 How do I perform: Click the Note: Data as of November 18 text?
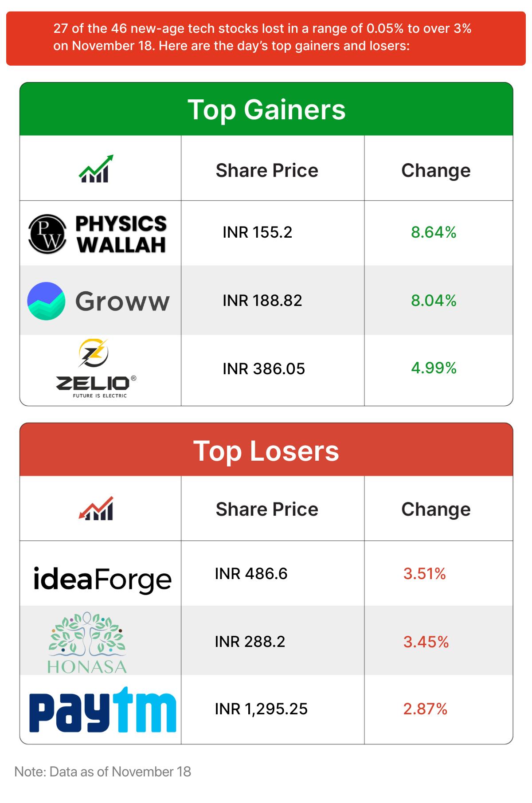[x=102, y=772]
